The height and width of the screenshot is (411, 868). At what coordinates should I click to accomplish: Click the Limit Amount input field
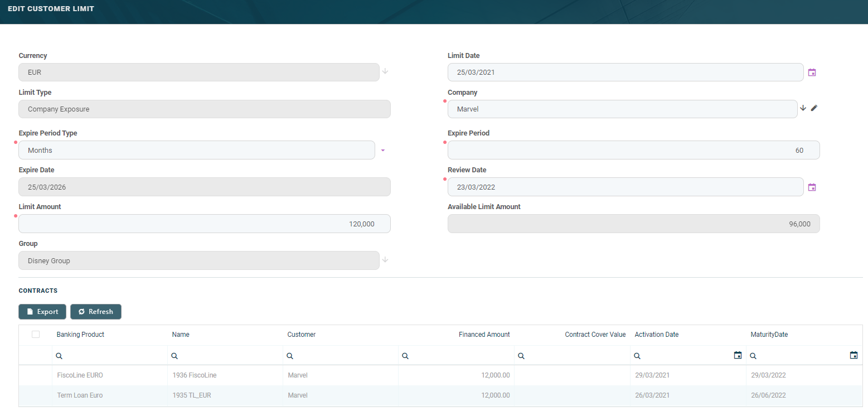[x=204, y=224]
